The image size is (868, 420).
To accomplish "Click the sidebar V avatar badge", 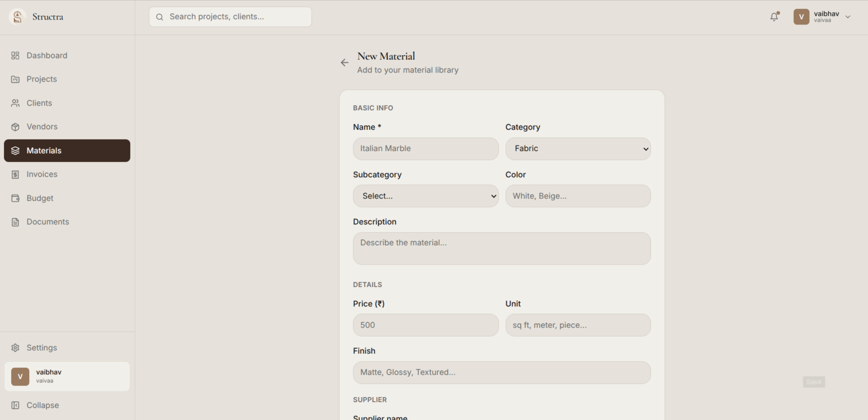I will pos(20,377).
